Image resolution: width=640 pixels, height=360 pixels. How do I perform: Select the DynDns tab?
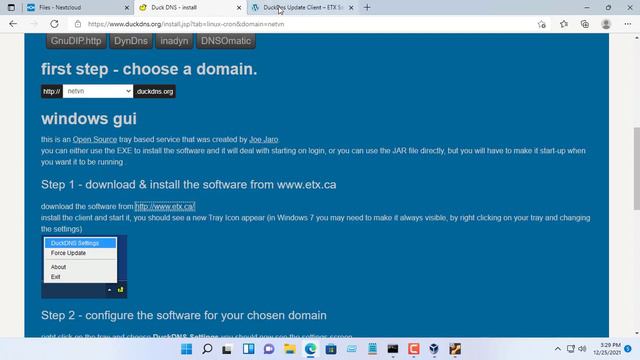tap(131, 41)
